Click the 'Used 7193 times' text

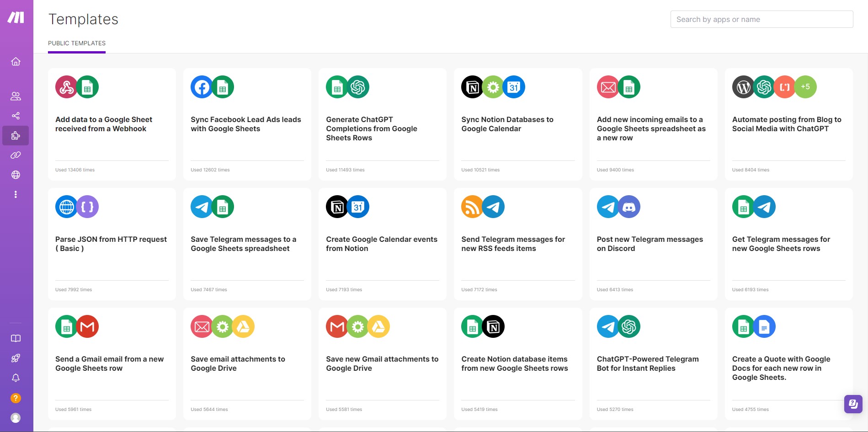(344, 290)
